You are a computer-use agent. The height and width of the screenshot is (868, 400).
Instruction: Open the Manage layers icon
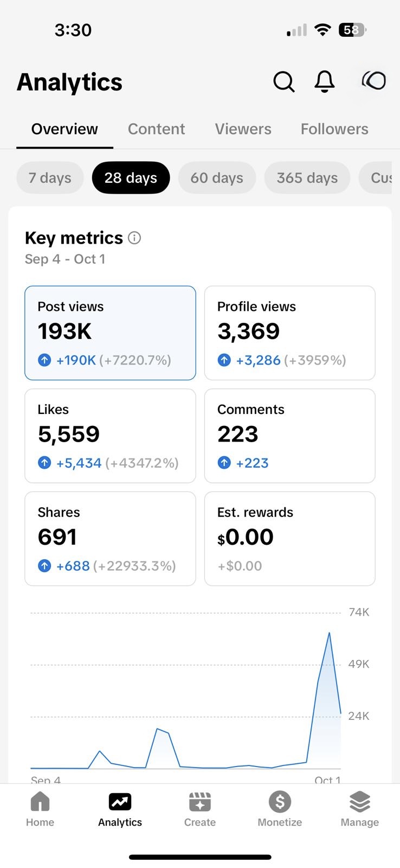click(359, 808)
